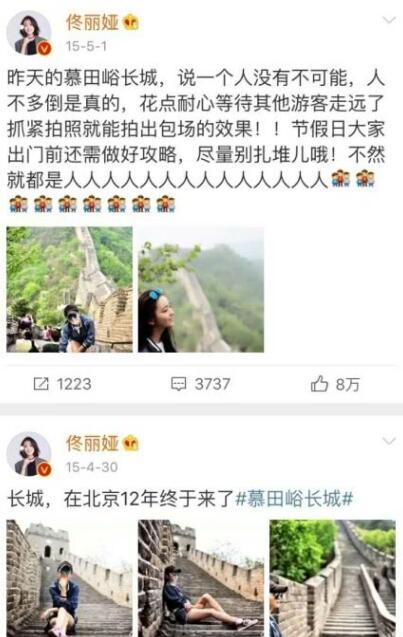Open the repost icon showing 1223
The height and width of the screenshot is (637, 403).
pos(41,384)
